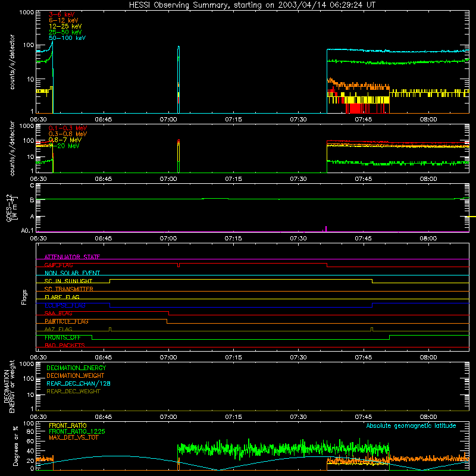476x476 pixels.
Task: Click the Degrees or % axis title
Action: [x=15, y=445]
